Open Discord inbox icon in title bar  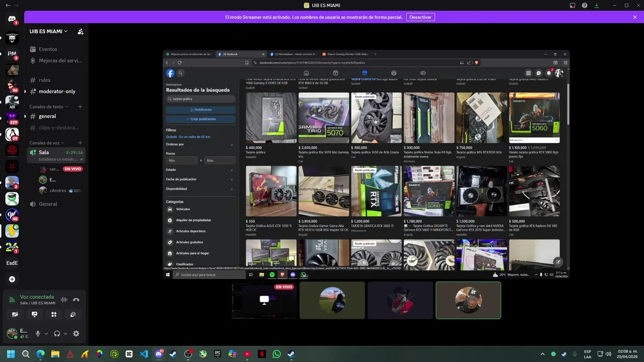pos(573,6)
